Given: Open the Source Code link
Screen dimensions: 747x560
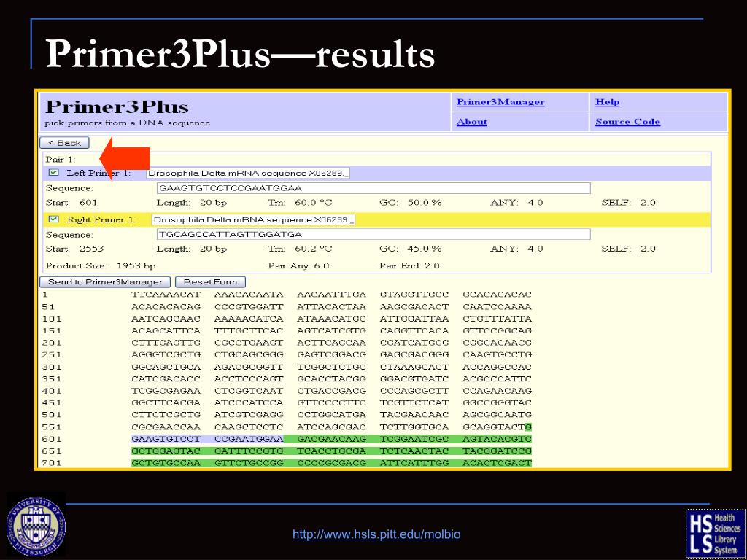Looking at the screenshot, I should pos(627,122).
